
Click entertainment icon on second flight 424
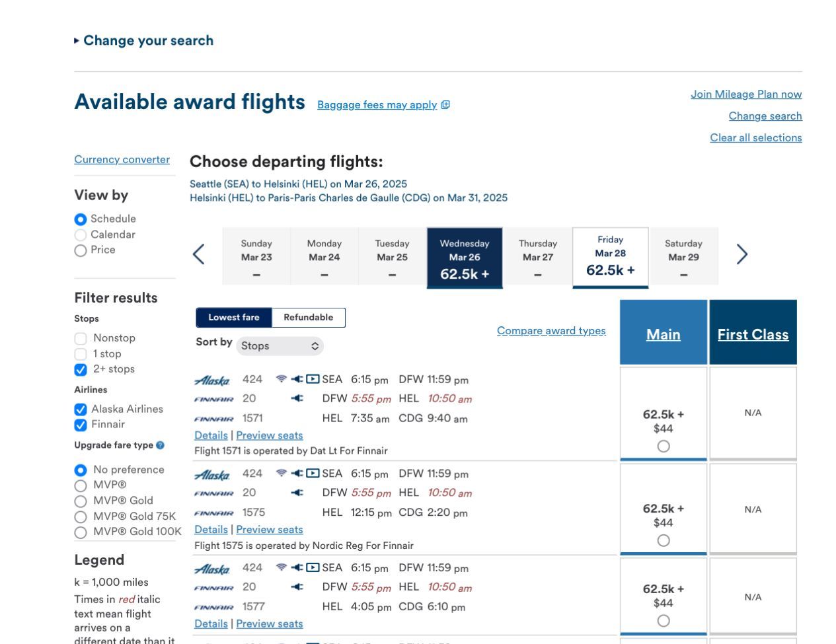click(x=313, y=473)
